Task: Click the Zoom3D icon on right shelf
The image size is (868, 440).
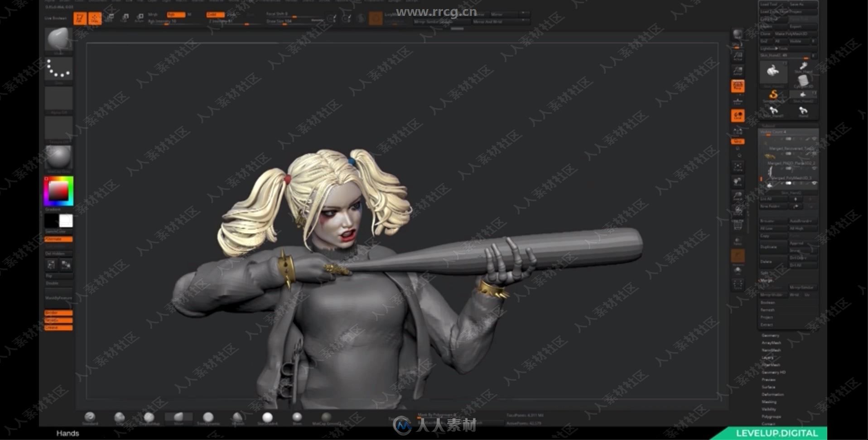Action: pos(738,196)
